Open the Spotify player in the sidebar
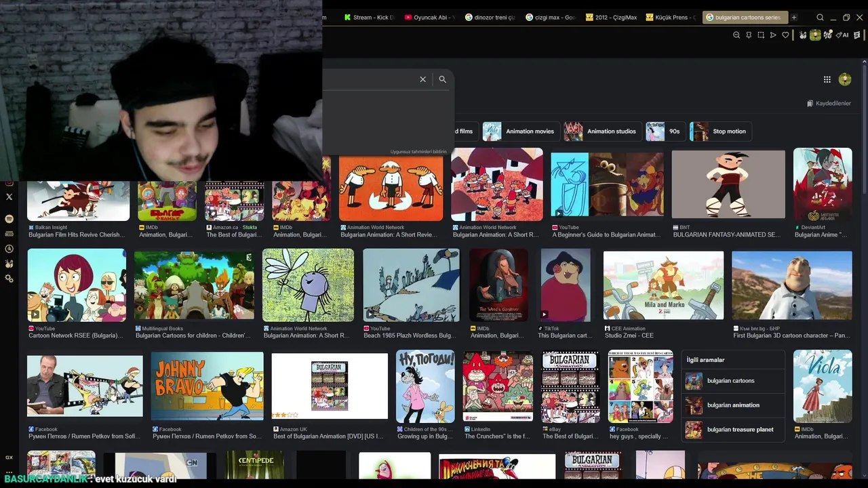This screenshot has height=488, width=868. 9,219
